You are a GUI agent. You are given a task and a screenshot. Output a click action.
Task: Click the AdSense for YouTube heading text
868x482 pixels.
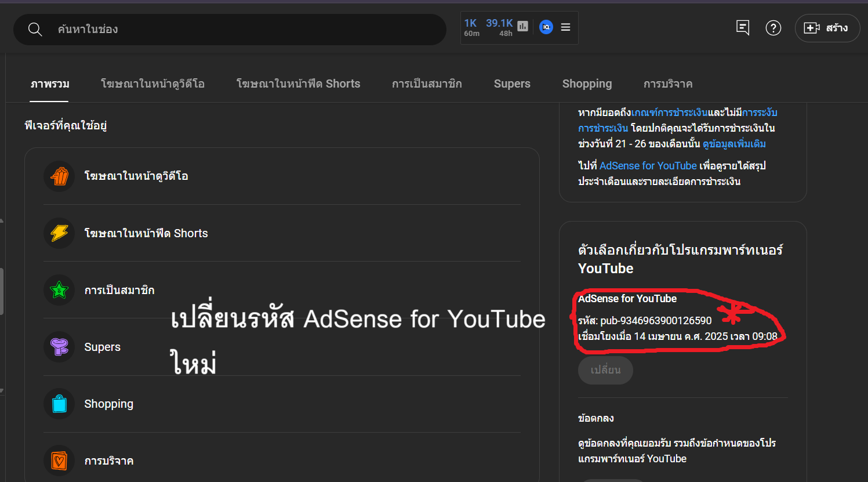tap(627, 299)
